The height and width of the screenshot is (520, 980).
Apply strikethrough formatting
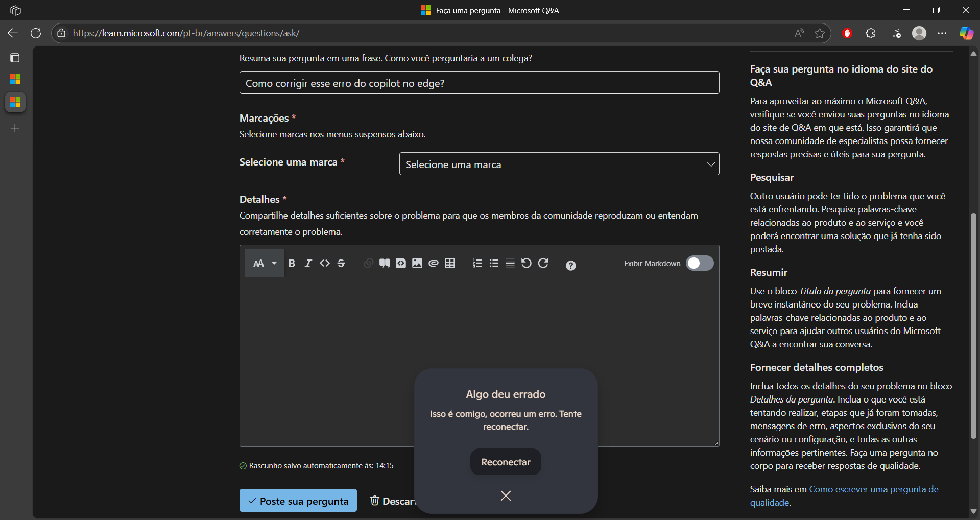pos(341,263)
